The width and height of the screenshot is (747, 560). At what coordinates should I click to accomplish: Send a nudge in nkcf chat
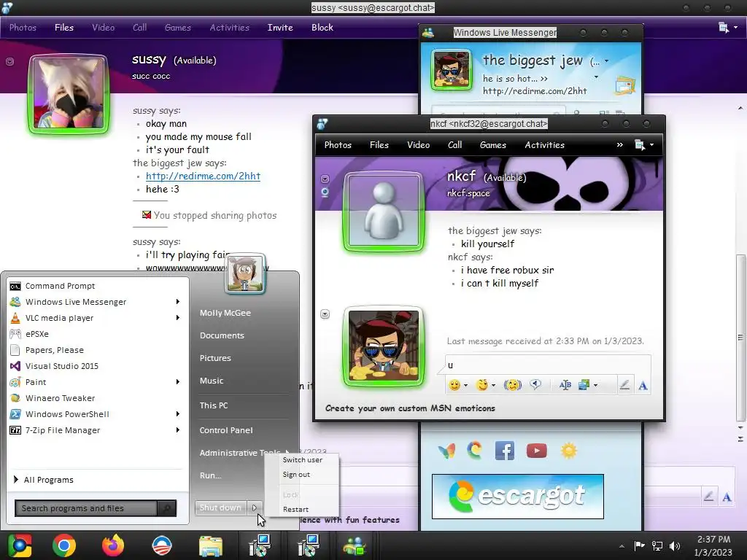[513, 385]
